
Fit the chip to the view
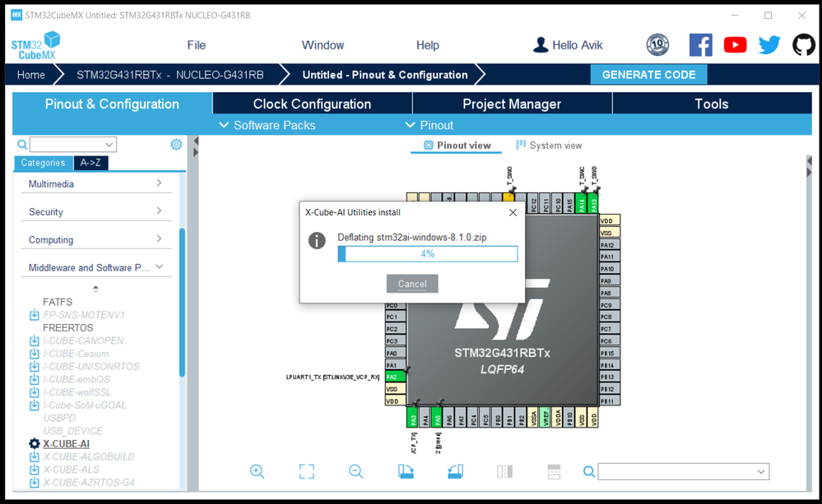(307, 471)
